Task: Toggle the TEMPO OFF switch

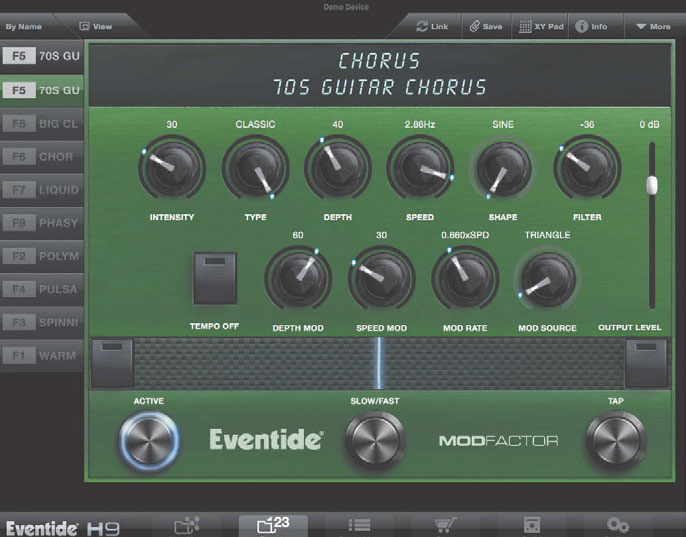Action: tap(215, 278)
